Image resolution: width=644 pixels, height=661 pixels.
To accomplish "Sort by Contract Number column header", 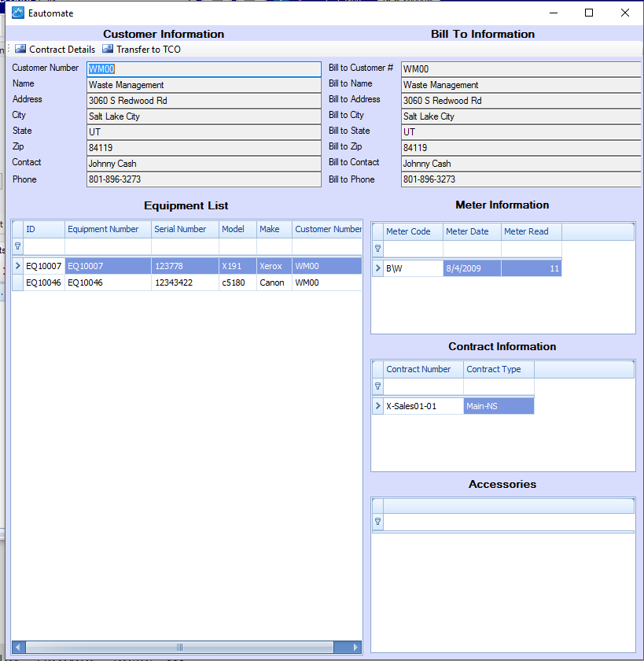I will click(423, 369).
